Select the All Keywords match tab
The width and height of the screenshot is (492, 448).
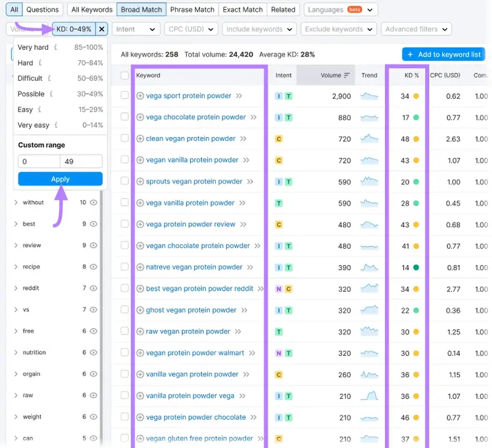92,10
